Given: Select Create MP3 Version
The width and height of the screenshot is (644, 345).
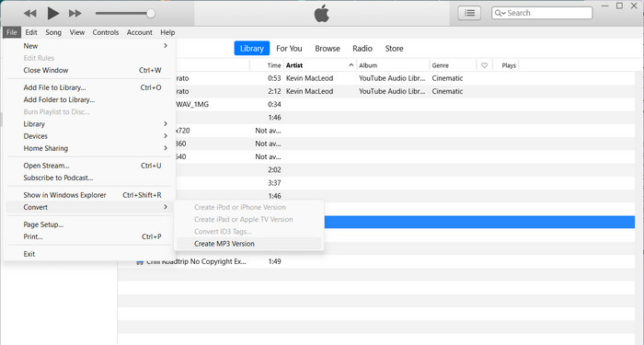Looking at the screenshot, I should [x=249, y=244].
